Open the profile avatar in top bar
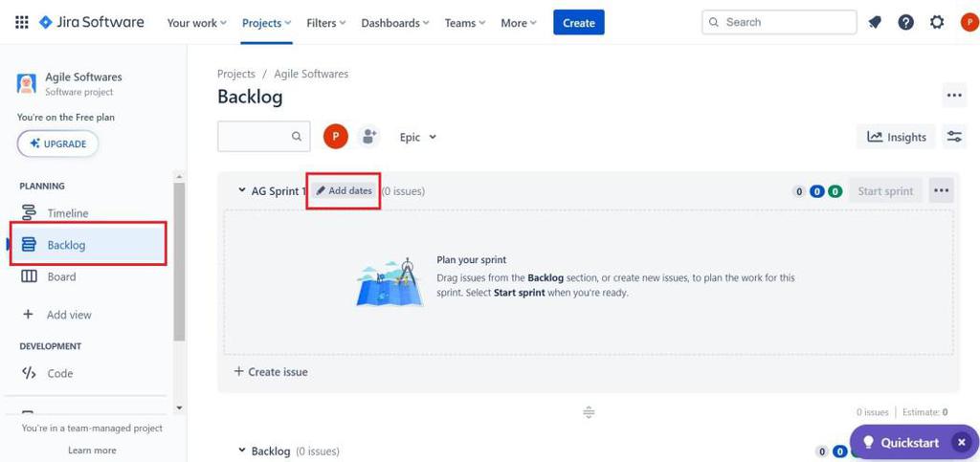 click(x=969, y=22)
